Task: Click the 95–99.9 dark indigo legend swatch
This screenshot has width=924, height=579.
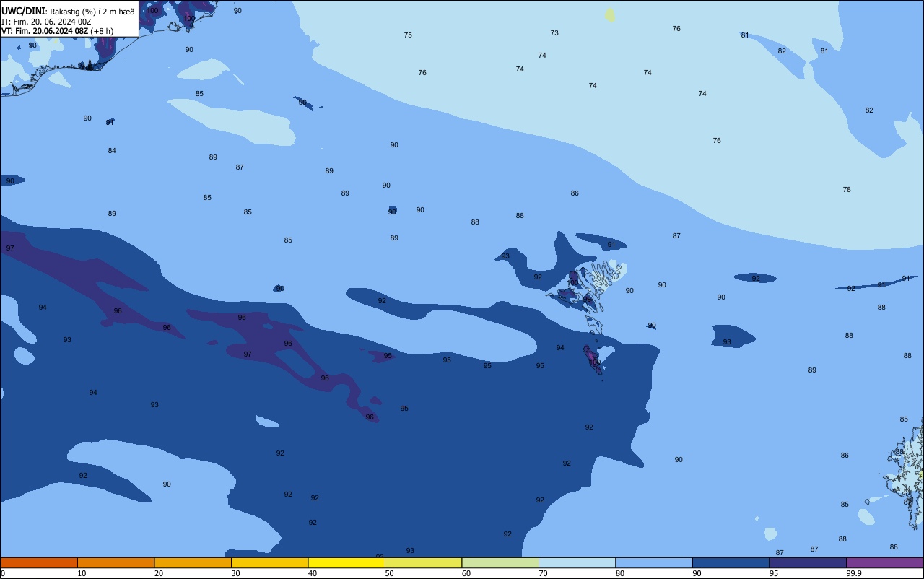Action: (808, 562)
